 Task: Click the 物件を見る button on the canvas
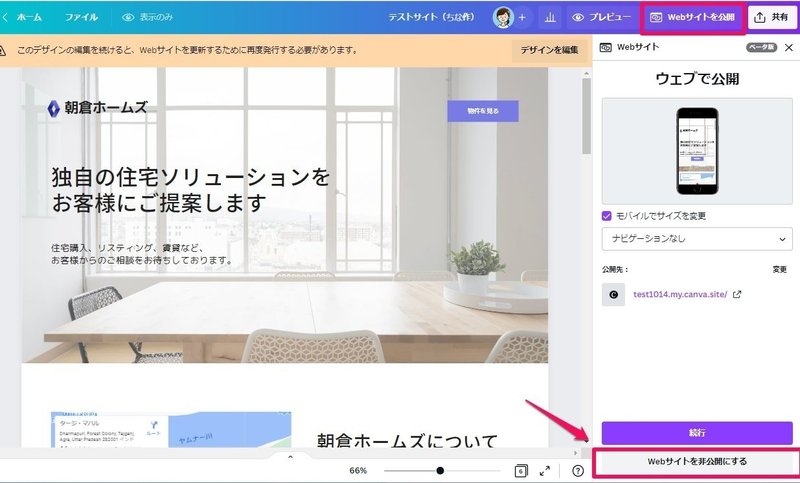(x=483, y=111)
